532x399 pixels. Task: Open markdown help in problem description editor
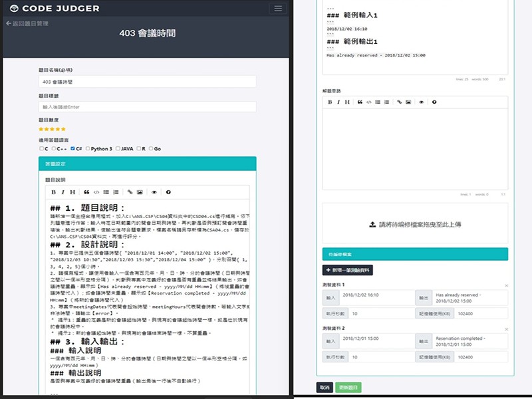click(x=168, y=192)
